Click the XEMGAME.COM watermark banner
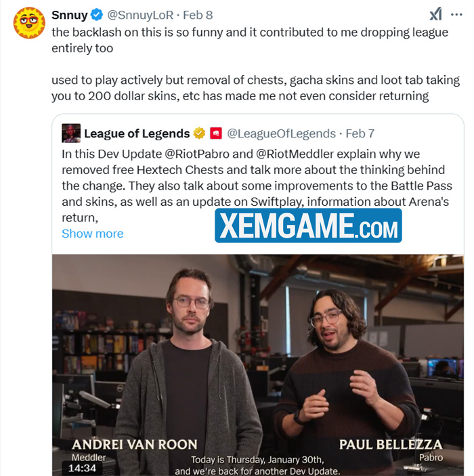 click(308, 225)
